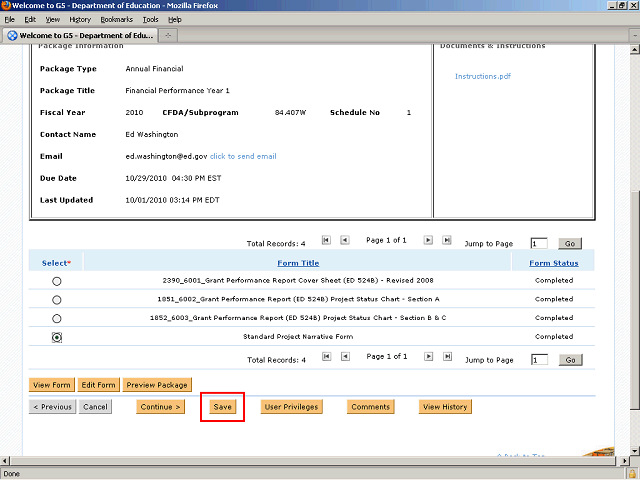Viewport: 640px width, 480px height.
Task: Click the bottom Go button
Action: click(x=570, y=360)
